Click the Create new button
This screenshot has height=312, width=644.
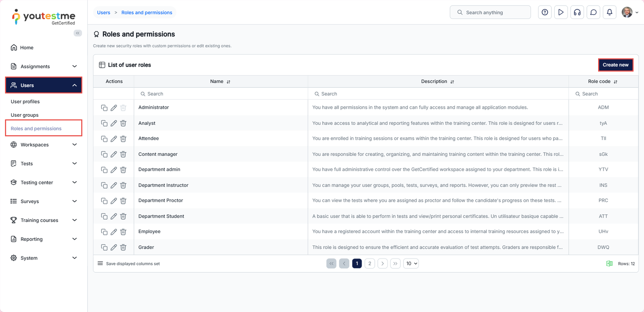coord(615,65)
